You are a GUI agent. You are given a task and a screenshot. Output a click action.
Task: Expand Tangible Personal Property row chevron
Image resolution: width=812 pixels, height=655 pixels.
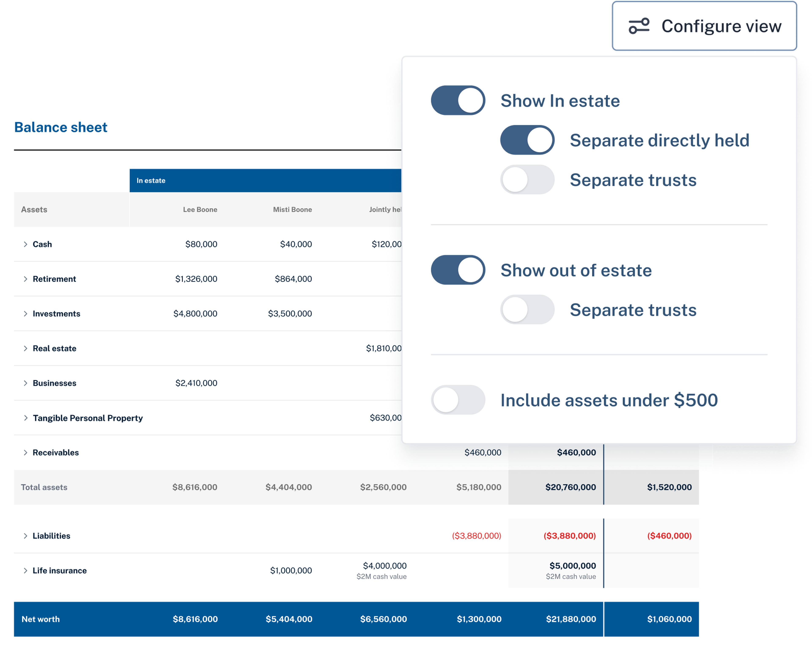pyautogui.click(x=25, y=418)
